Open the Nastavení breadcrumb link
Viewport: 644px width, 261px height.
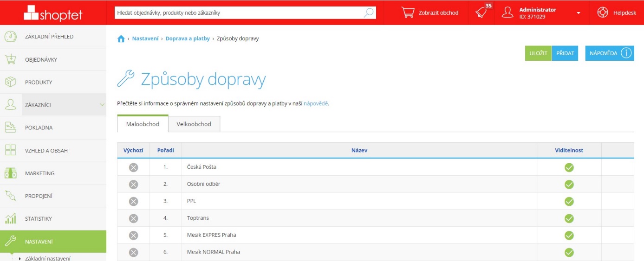(x=145, y=38)
